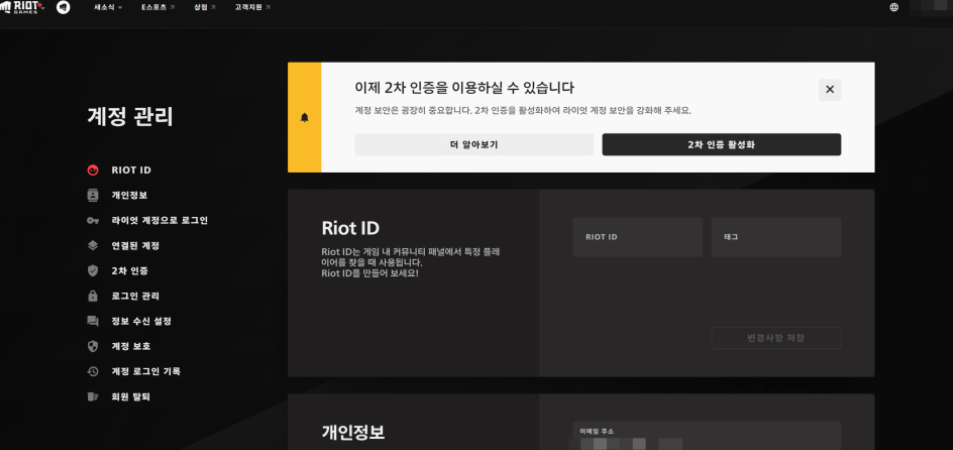Click the 개인정보 sidebar icon
This screenshot has height=450, width=953.
[92, 195]
